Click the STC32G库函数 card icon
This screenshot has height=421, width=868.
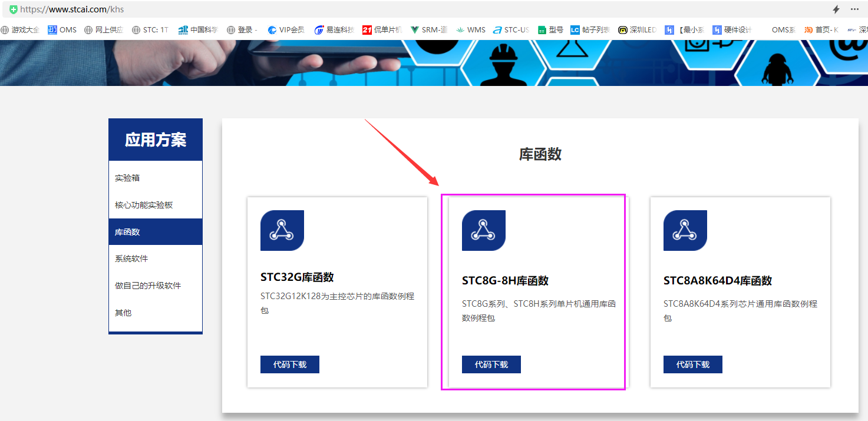click(282, 230)
